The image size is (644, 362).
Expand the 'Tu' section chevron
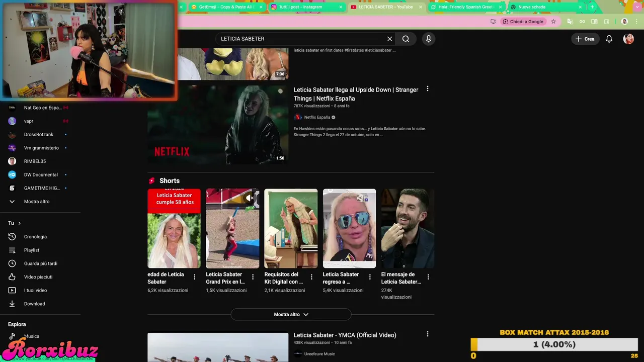20,223
